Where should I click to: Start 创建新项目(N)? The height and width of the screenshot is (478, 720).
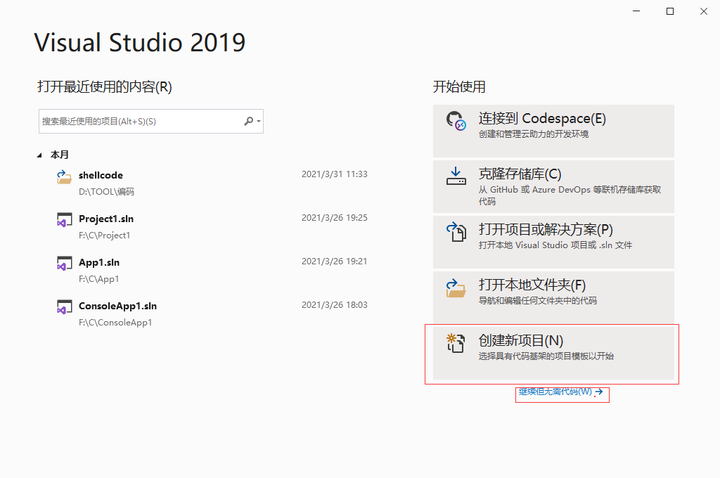pos(553,353)
